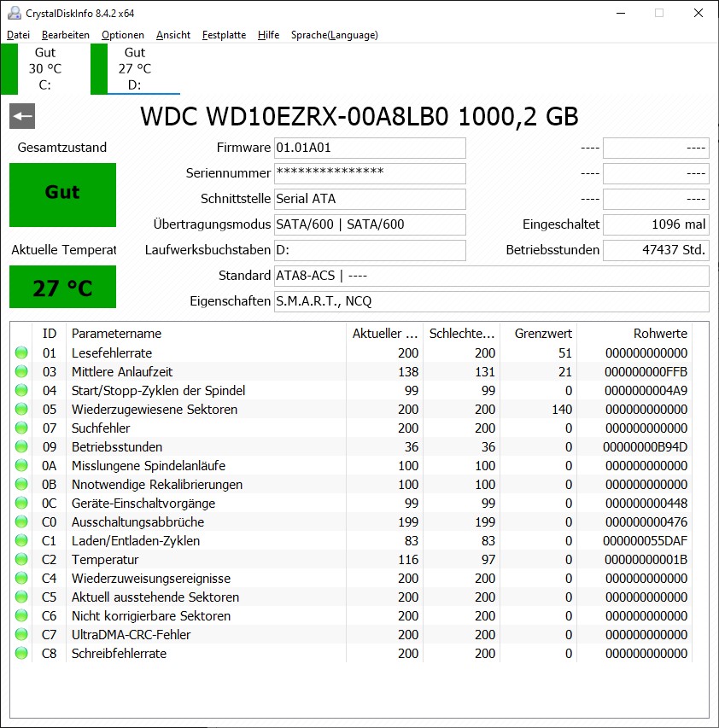Viewport: 719px width, 728px height.
Task: Click the status circle for Betriebsstunden attribute row
Action: click(21, 446)
